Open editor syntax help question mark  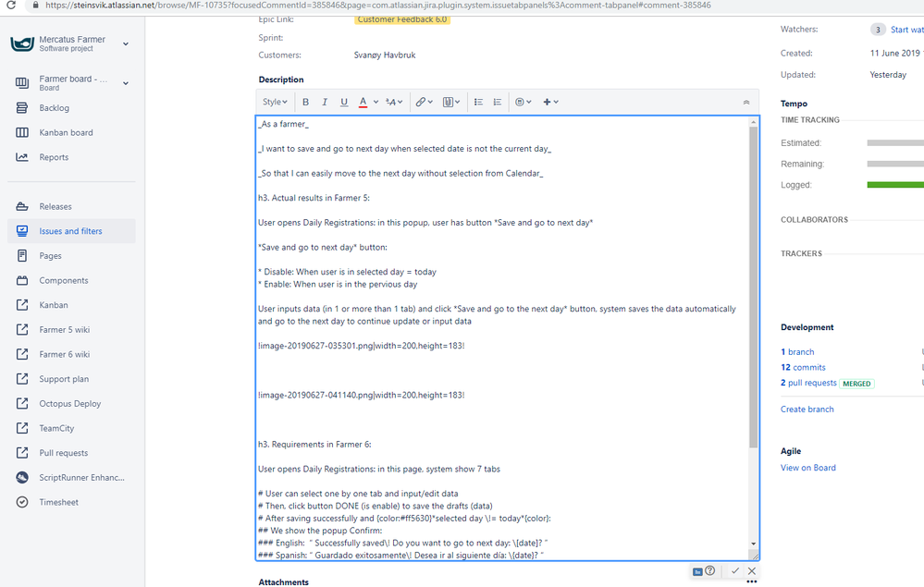(710, 570)
